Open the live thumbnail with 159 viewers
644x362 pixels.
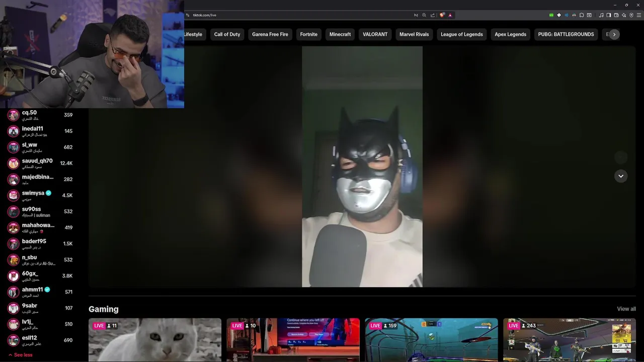431,340
